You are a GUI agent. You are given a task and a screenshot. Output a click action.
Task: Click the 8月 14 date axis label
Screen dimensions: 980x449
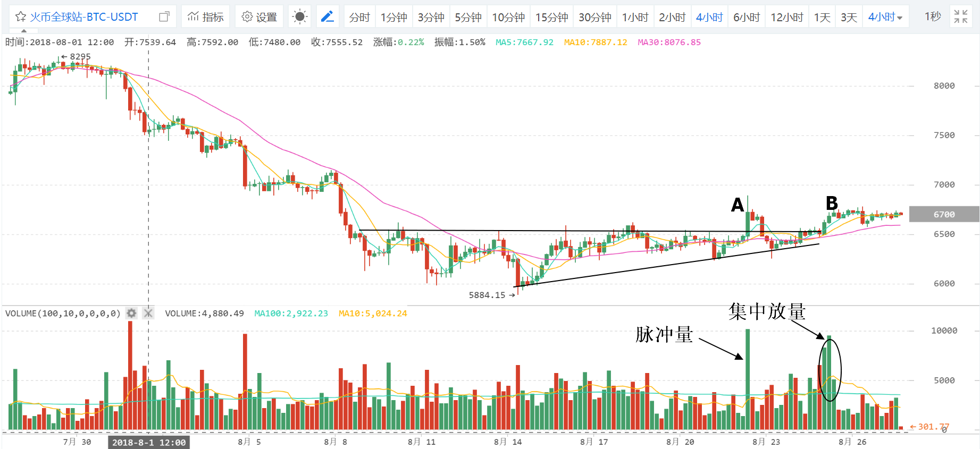pyautogui.click(x=508, y=442)
